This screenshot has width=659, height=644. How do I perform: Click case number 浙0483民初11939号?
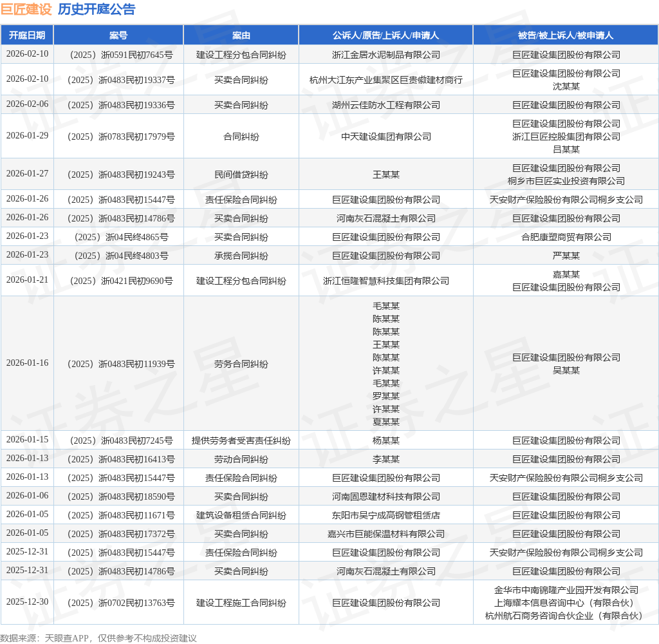(x=121, y=364)
